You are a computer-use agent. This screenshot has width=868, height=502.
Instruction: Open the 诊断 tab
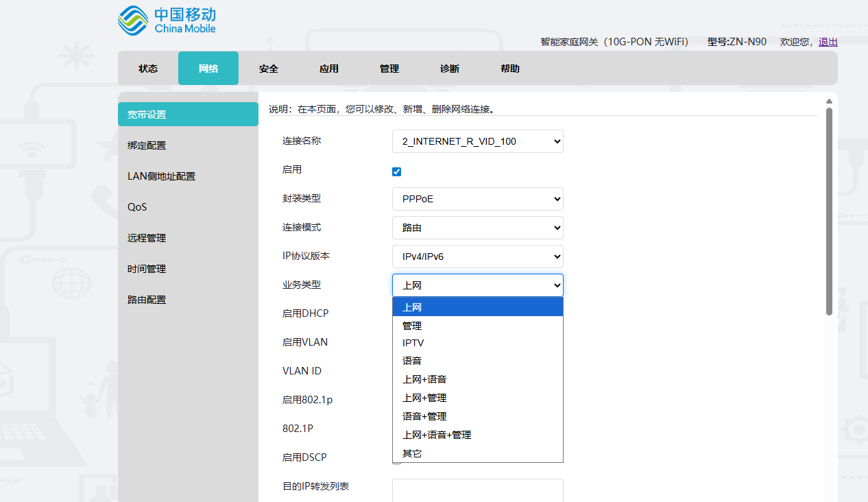[450, 69]
